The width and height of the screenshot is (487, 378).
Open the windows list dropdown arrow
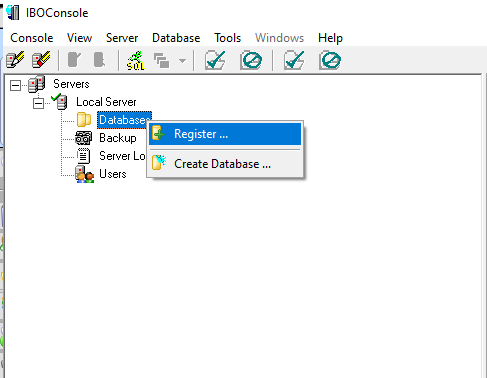(x=182, y=61)
